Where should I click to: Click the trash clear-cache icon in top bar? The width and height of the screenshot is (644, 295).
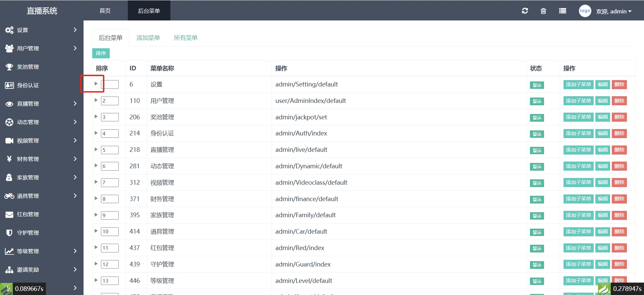(x=543, y=11)
